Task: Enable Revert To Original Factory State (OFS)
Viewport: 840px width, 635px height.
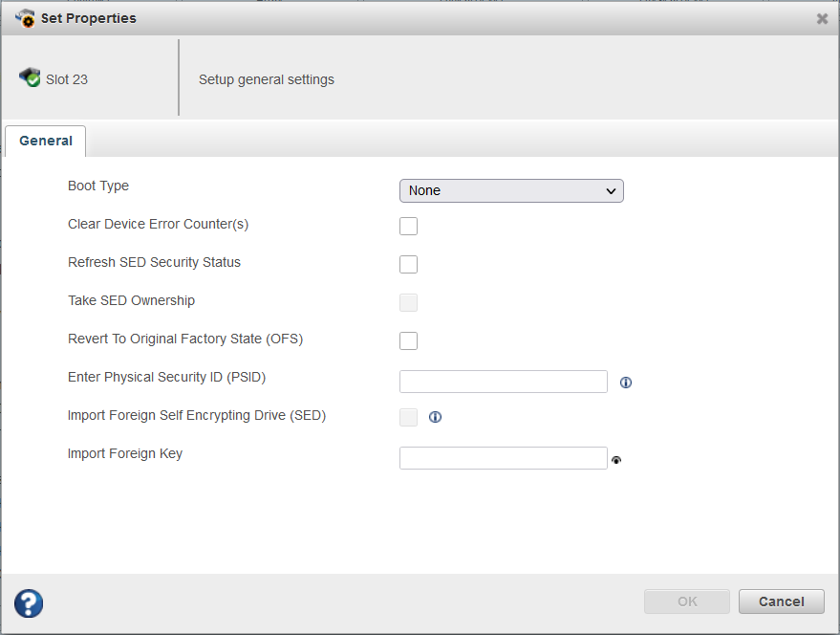Action: 408,340
